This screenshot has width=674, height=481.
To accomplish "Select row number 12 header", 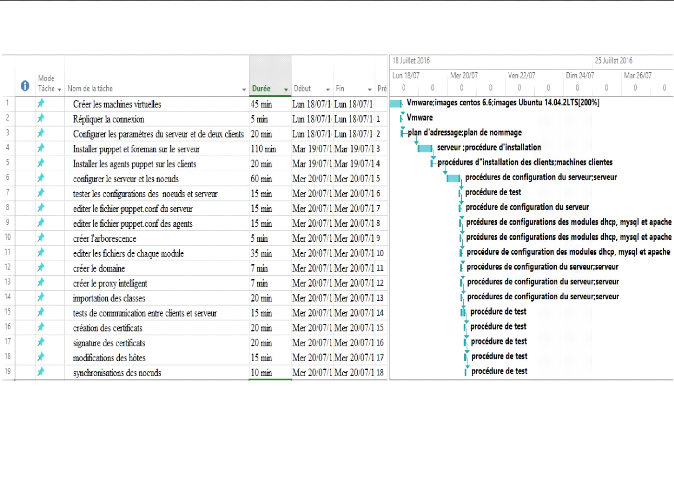I will (8, 268).
